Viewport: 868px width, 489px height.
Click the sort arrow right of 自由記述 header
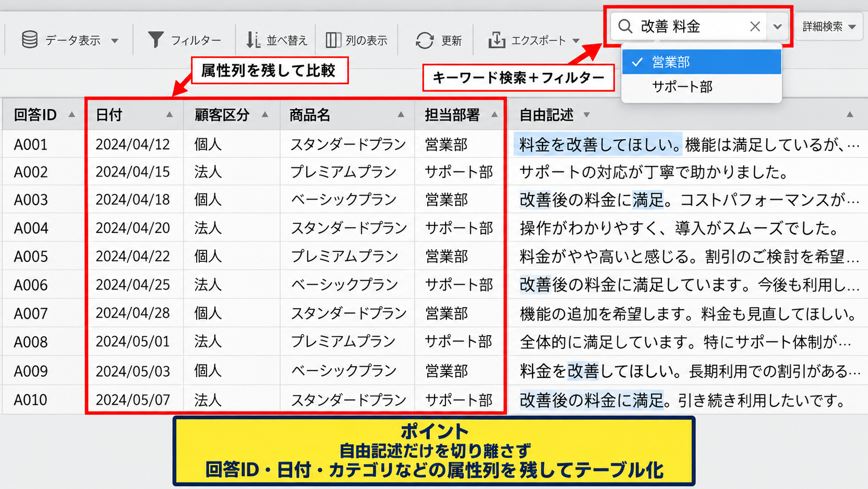850,114
